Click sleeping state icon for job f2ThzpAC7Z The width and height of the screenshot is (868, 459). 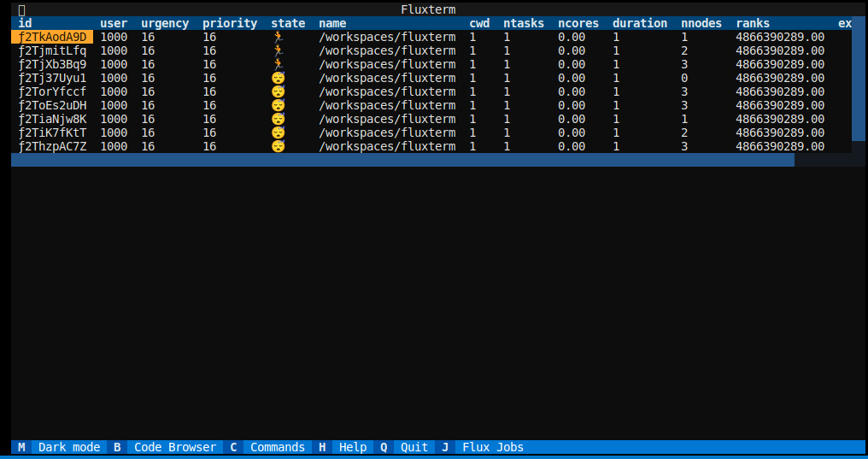click(278, 146)
